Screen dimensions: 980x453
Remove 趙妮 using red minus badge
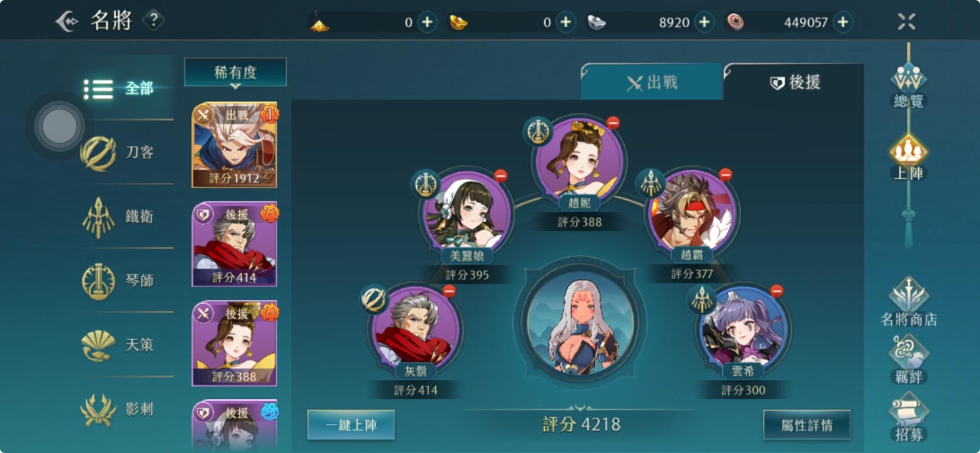click(x=613, y=123)
